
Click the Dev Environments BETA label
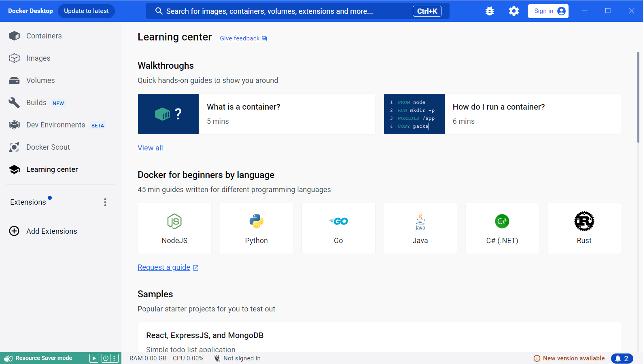pyautogui.click(x=98, y=125)
